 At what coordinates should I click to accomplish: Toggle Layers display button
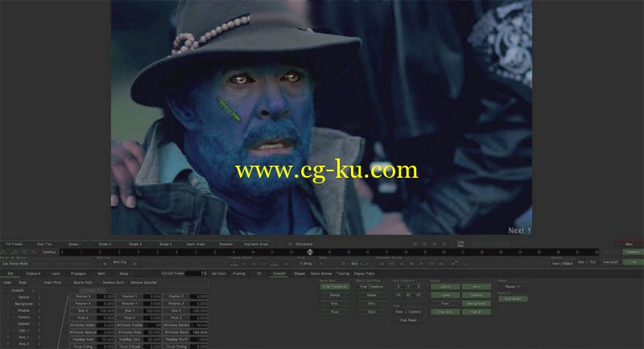point(445,286)
